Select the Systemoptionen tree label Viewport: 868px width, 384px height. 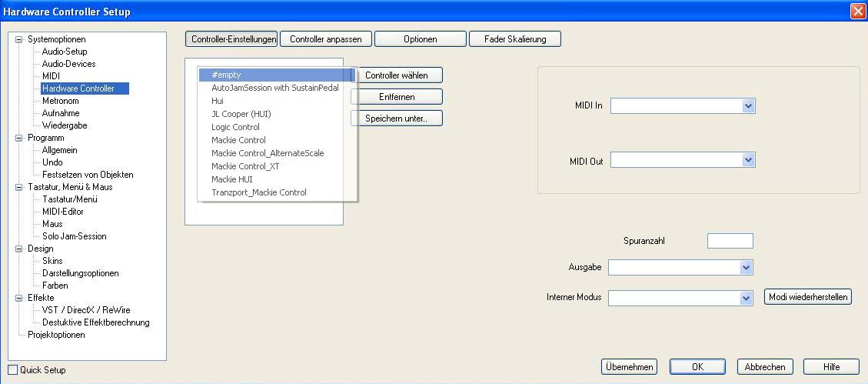click(x=56, y=39)
